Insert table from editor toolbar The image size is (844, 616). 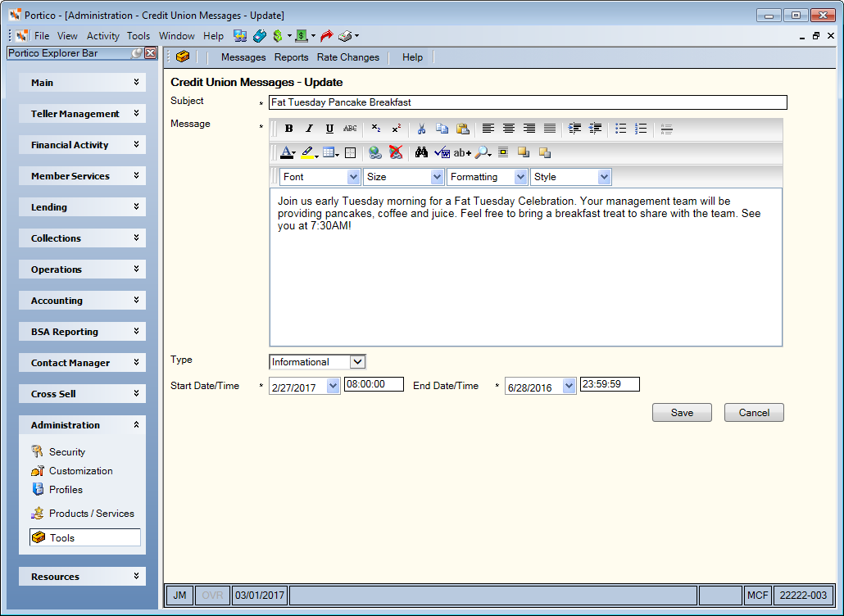[x=330, y=153]
